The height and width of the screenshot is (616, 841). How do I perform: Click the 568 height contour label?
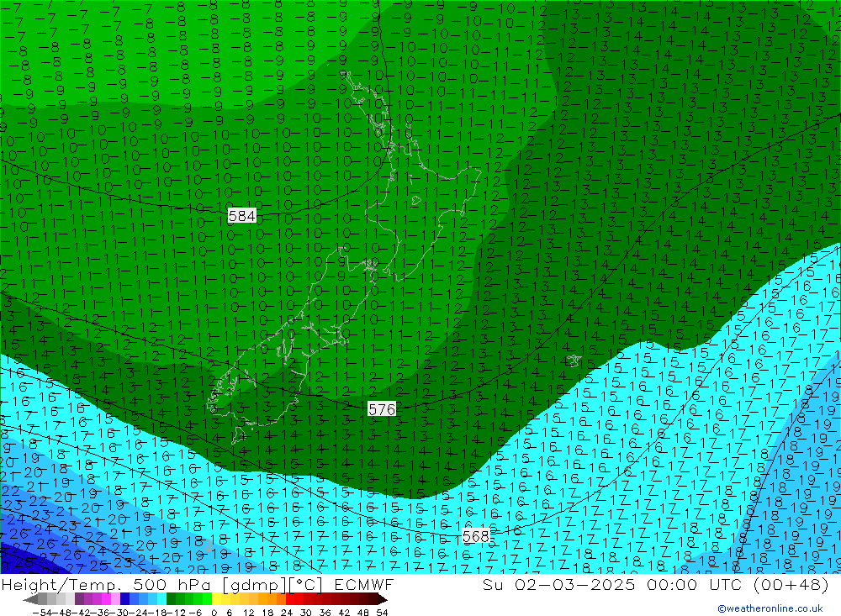[x=476, y=536]
